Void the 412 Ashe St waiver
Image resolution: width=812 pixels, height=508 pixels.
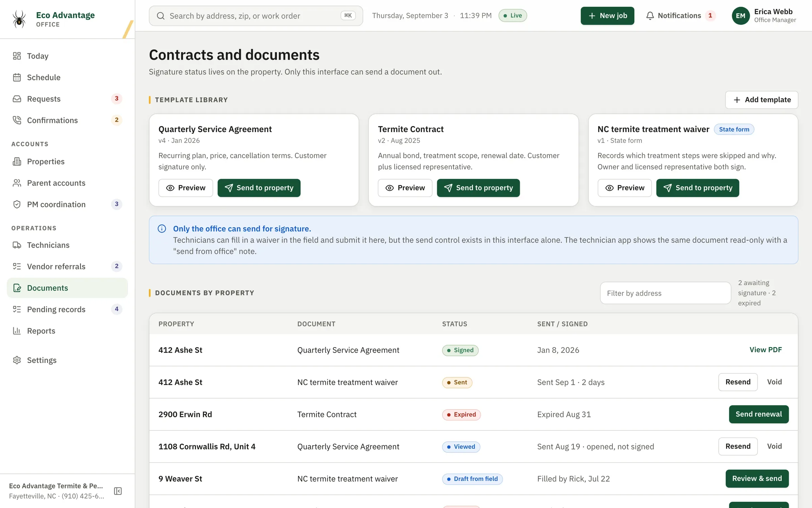pos(774,382)
